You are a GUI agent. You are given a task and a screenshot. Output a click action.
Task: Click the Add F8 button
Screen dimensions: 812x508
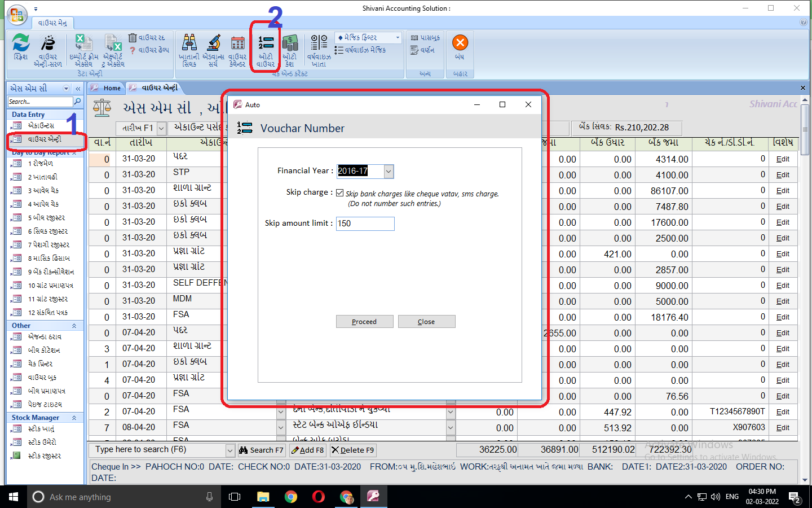point(307,450)
